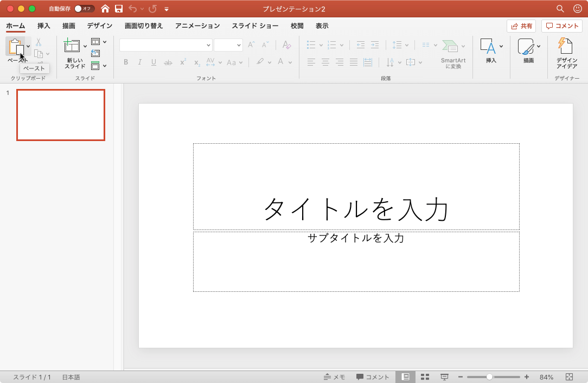
Task: Expand the font size dropdown
Action: tap(238, 45)
